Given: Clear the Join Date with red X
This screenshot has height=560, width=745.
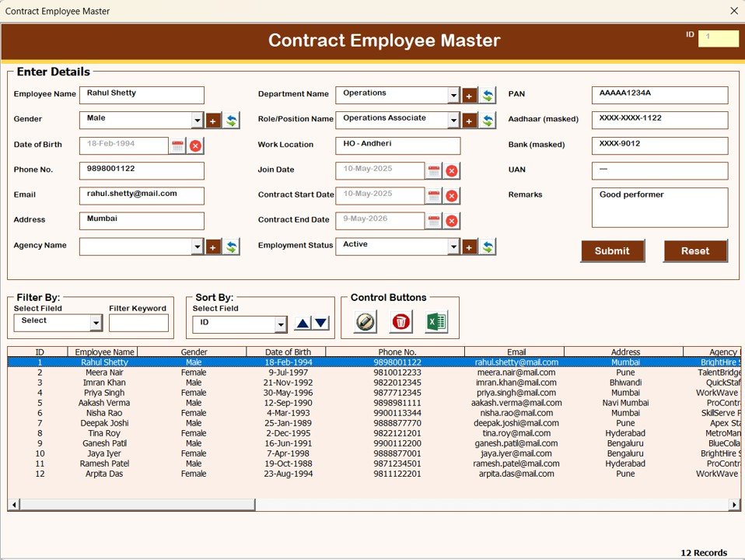Looking at the screenshot, I should click(452, 171).
